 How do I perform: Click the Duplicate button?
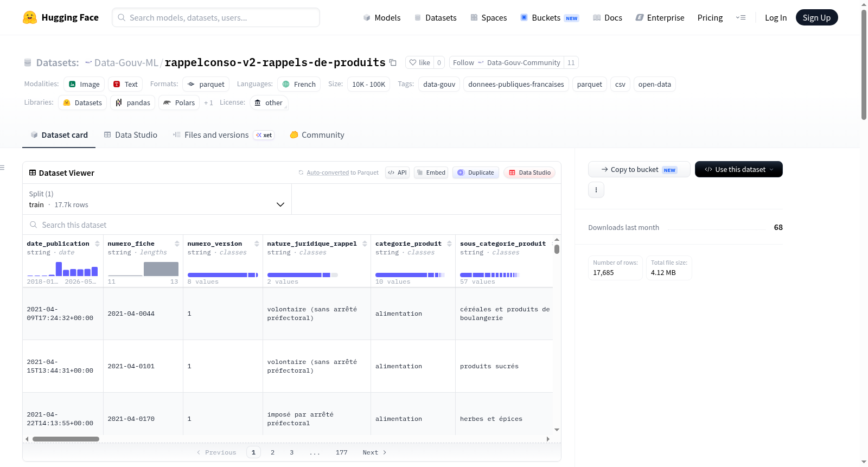click(x=476, y=172)
